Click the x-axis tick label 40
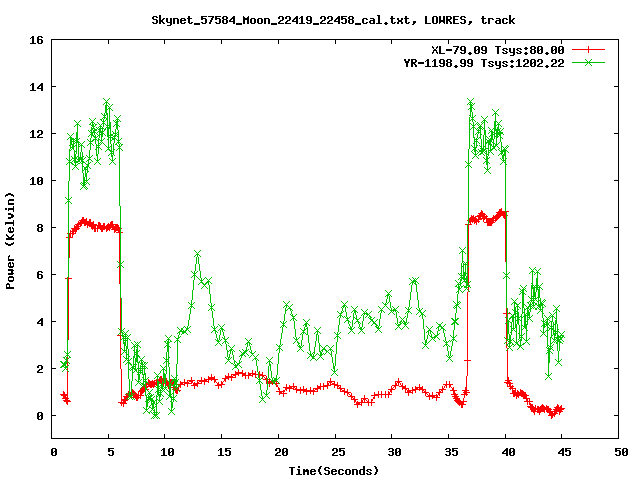The width and height of the screenshot is (640, 480). 508,452
